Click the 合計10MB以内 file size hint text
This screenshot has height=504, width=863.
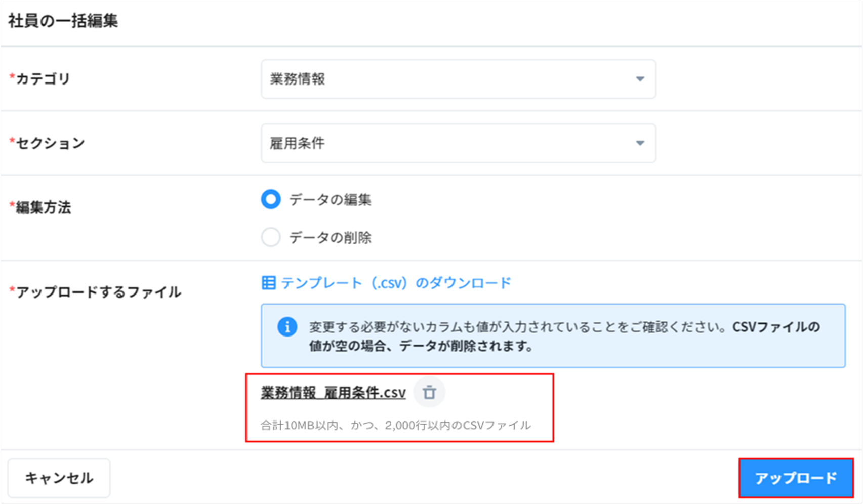pyautogui.click(x=395, y=425)
